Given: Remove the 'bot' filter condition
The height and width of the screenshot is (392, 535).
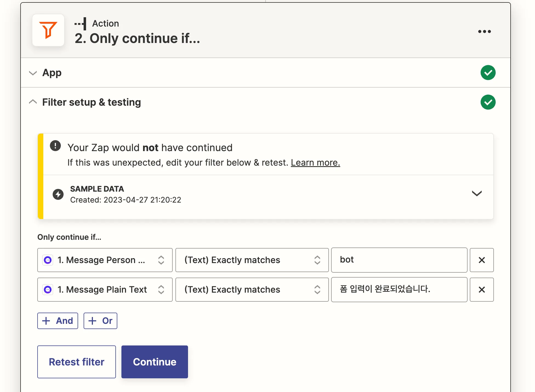Looking at the screenshot, I should click(x=482, y=260).
